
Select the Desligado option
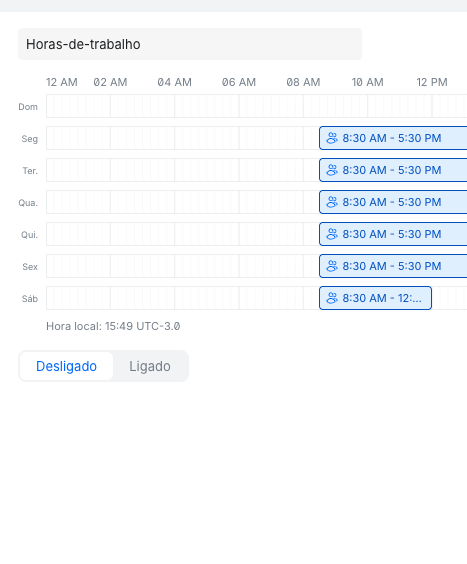(x=67, y=366)
